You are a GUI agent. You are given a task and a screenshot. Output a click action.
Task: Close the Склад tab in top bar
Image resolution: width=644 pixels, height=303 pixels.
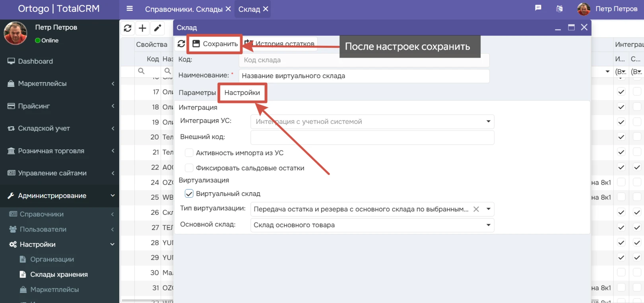(x=266, y=9)
